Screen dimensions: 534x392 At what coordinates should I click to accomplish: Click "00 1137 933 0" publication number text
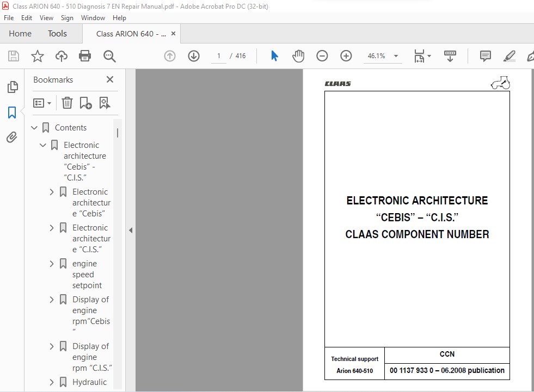(x=412, y=371)
